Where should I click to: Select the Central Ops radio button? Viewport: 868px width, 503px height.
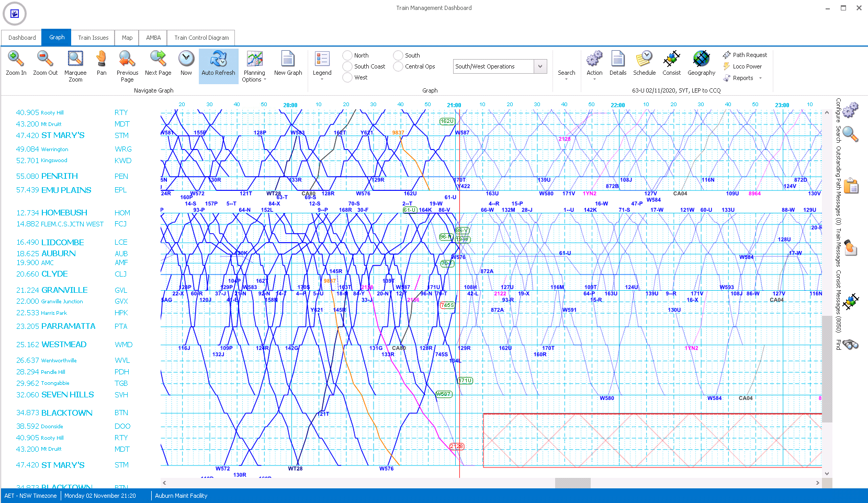pyautogui.click(x=398, y=66)
